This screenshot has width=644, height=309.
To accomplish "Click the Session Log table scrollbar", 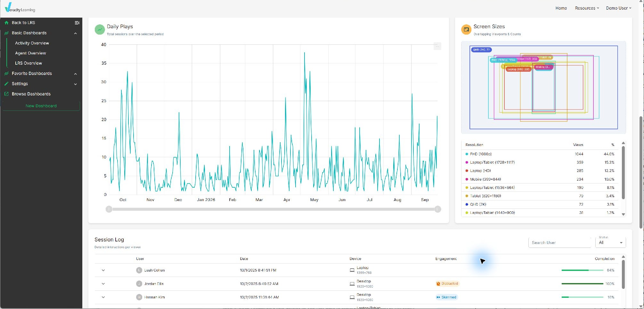I will coord(623,274).
